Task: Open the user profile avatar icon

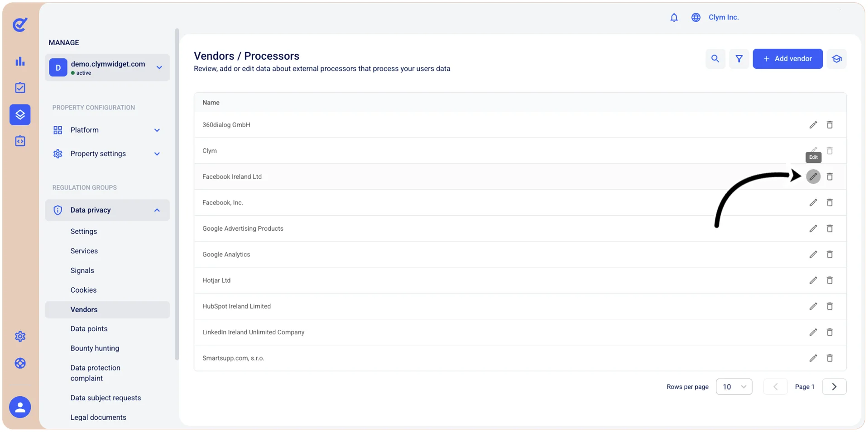Action: [x=20, y=407]
